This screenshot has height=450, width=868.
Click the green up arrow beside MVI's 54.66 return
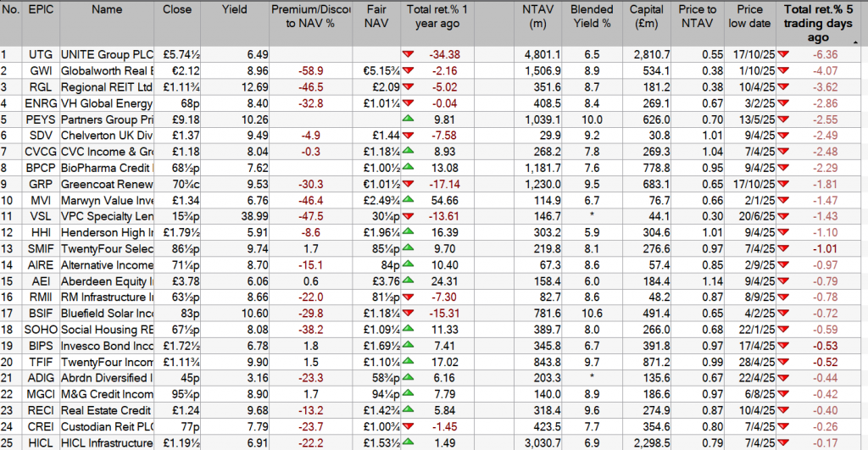(x=409, y=199)
